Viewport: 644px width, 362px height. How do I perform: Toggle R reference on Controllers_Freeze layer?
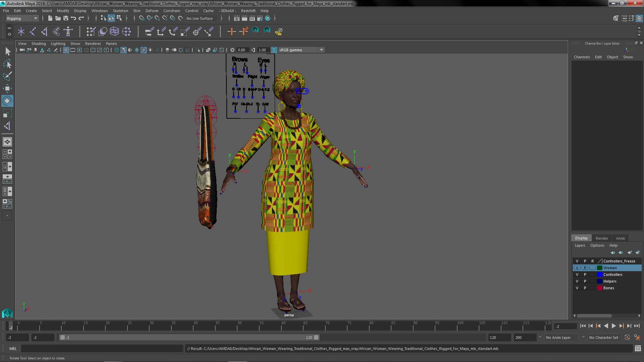coord(593,261)
